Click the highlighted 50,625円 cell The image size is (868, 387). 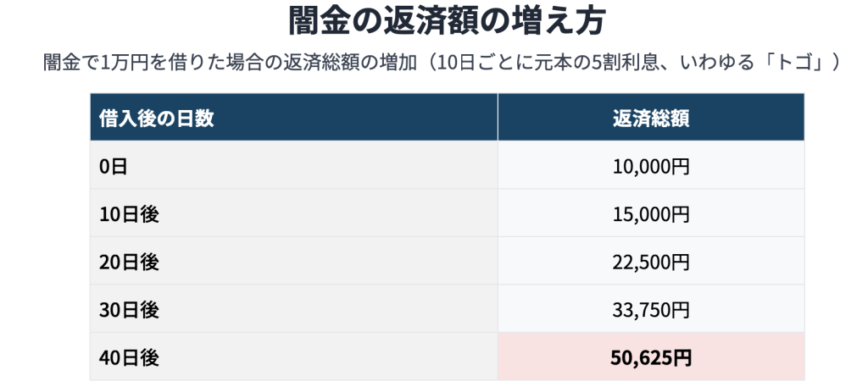(651, 357)
